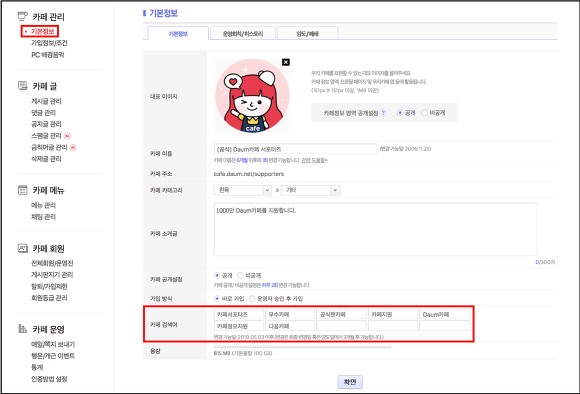The width and height of the screenshot is (580, 394).
Task: Open 채팅 관리 page
Action: [x=43, y=216]
